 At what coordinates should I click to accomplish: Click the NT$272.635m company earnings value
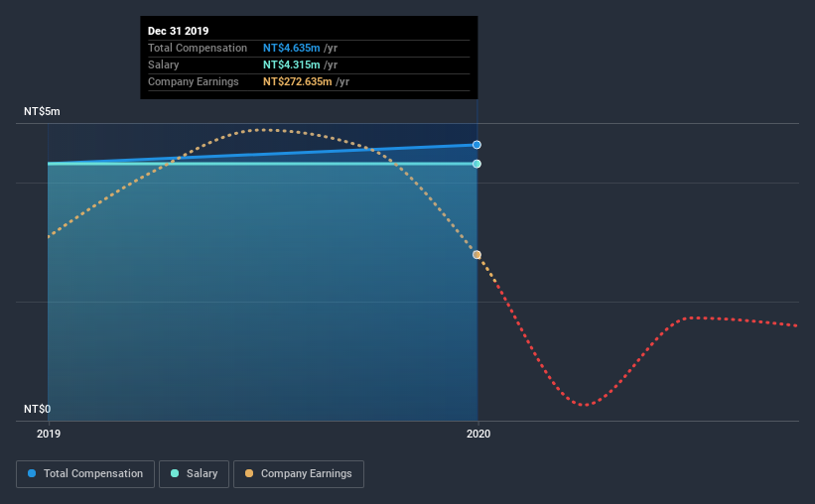point(297,81)
